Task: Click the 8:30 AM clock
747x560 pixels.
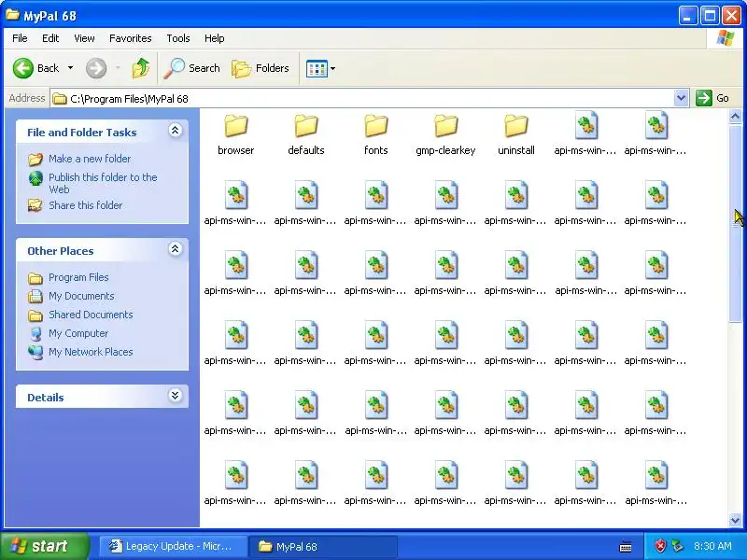Action: pyautogui.click(x=712, y=546)
